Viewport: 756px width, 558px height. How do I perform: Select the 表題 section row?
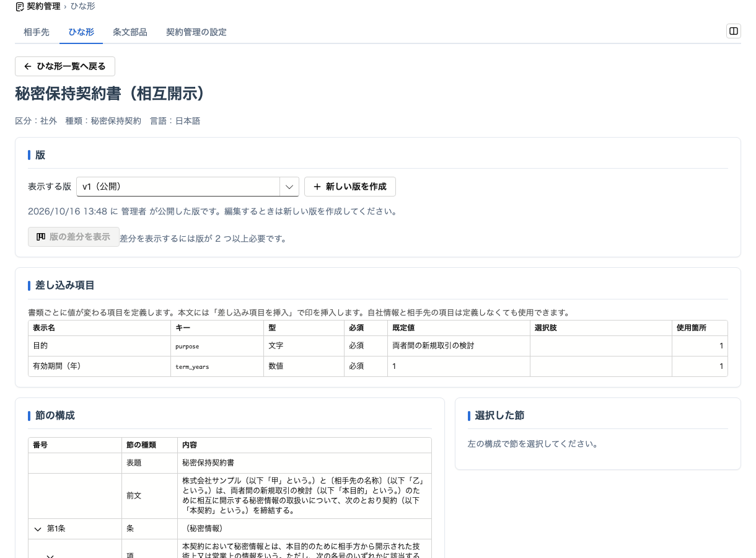click(230, 463)
